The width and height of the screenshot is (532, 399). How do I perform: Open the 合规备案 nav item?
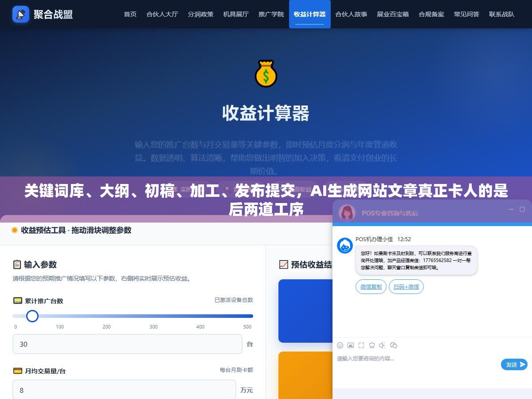click(x=431, y=14)
